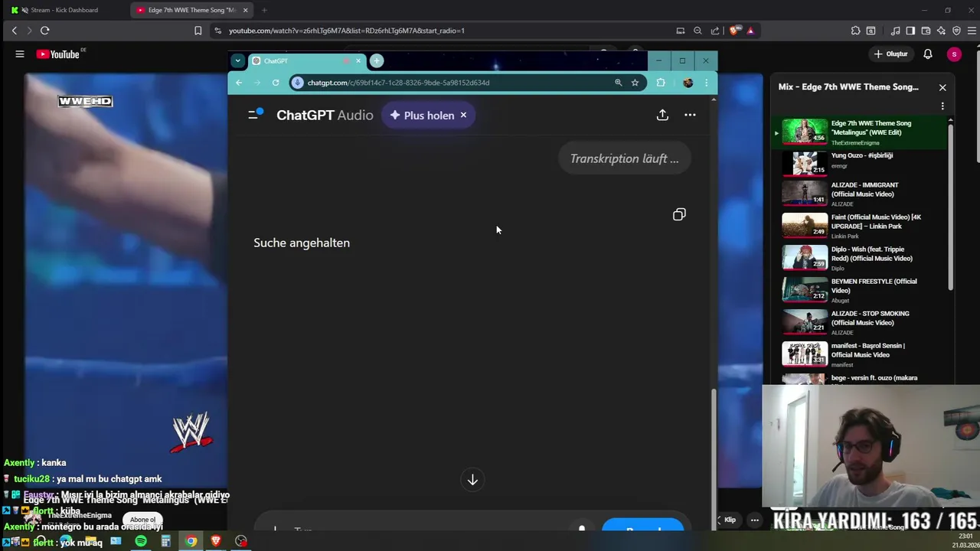This screenshot has height=551, width=980.
Task: Open ChatGPT sidebar menu icon
Action: coord(255,115)
